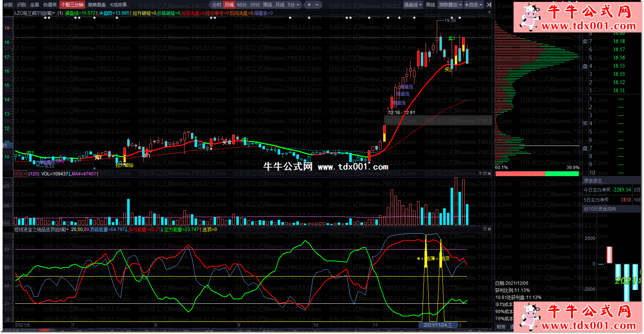Zoom out chart with minus icon
Image resolution: width=644 pixels, height=334 pixels.
pos(317,5)
